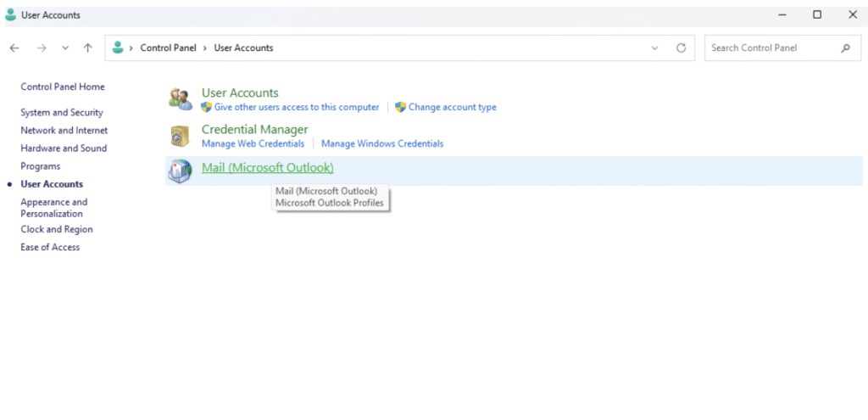The image size is (868, 420).
Task: Focus the Search Control Panel field
Action: 782,48
